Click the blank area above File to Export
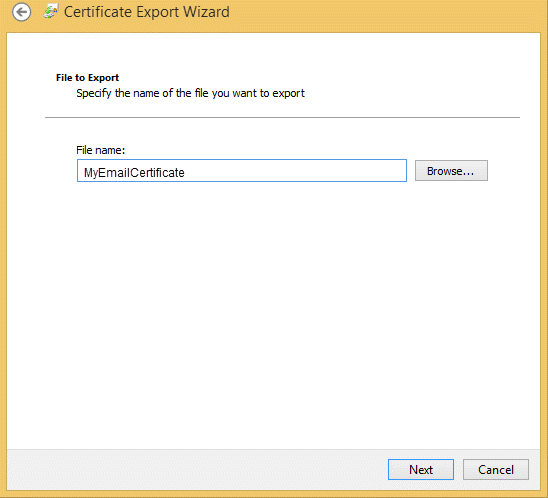 pos(273,52)
